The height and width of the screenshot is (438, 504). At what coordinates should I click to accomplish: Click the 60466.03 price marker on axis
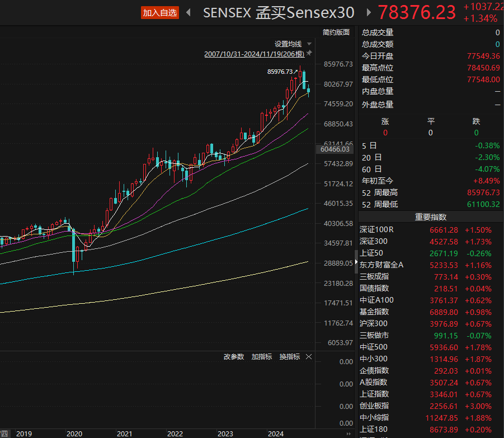335,149
